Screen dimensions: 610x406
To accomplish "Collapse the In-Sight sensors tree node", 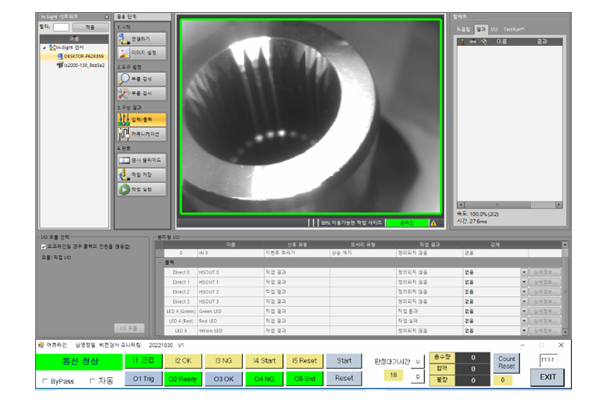I will click(x=44, y=48).
